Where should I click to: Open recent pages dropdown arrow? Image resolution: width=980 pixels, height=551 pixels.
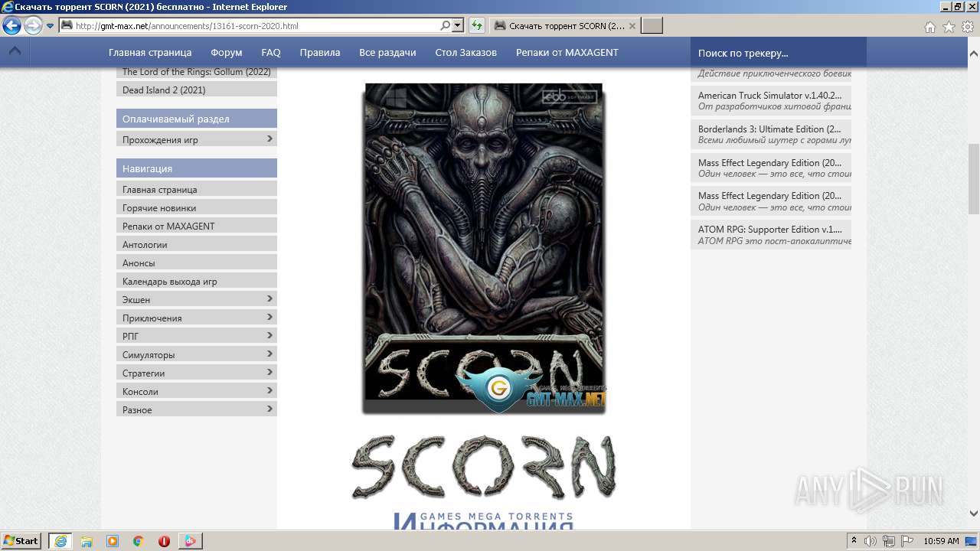50,26
